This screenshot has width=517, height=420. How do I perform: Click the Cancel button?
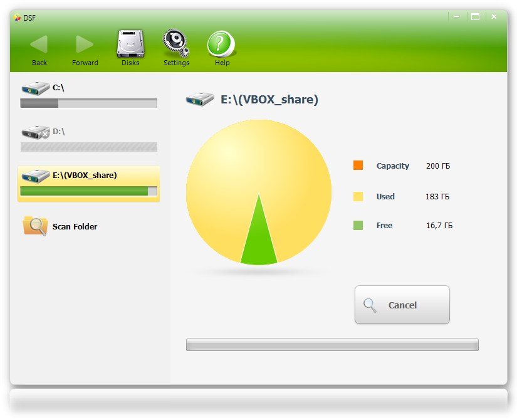pos(402,305)
